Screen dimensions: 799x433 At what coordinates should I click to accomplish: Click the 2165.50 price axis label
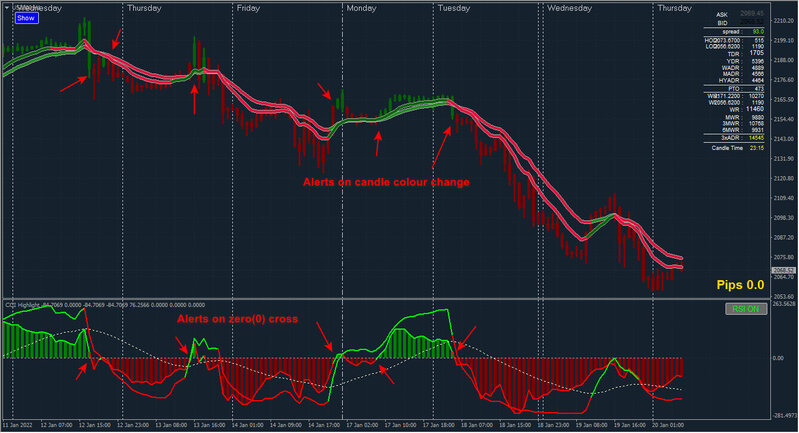(x=784, y=100)
